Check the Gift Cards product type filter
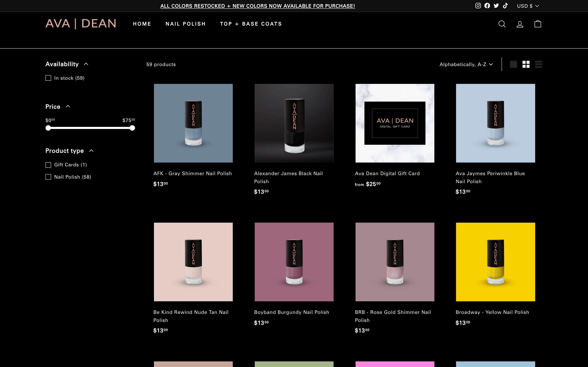588x367 pixels. pyautogui.click(x=48, y=165)
